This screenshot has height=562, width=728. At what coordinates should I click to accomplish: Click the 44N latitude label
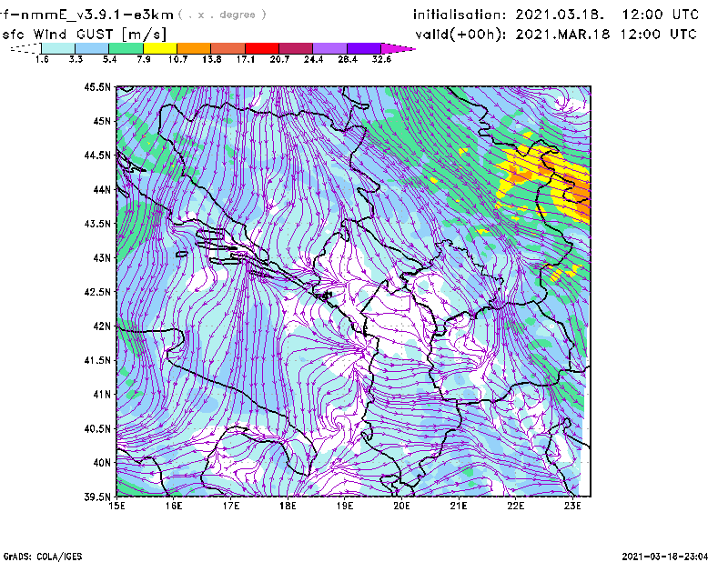point(102,189)
